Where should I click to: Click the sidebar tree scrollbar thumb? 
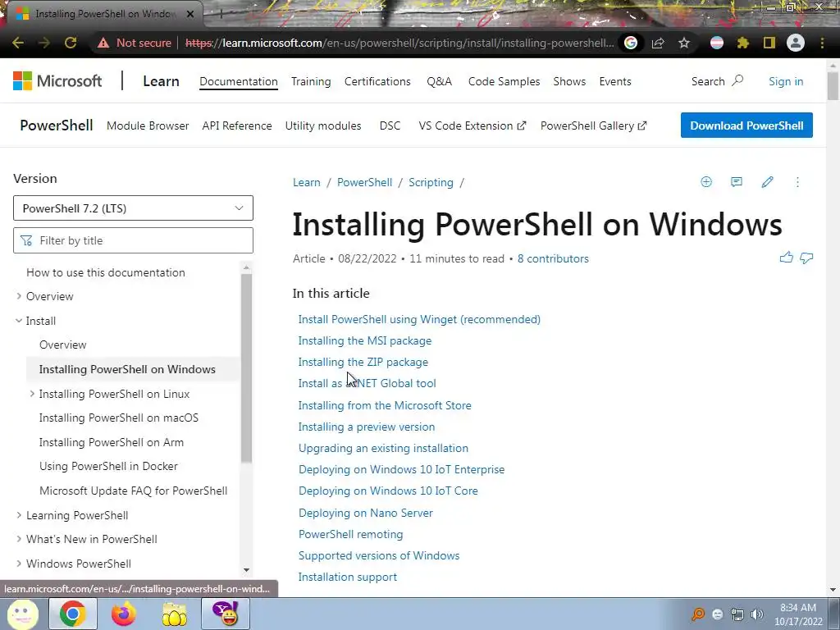(x=246, y=367)
